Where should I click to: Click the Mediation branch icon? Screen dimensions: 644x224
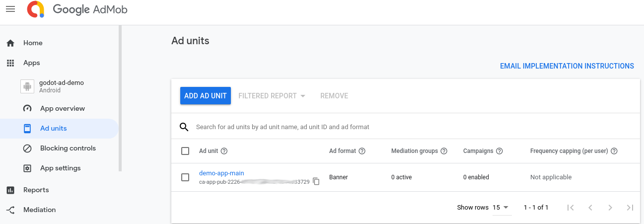(10, 210)
